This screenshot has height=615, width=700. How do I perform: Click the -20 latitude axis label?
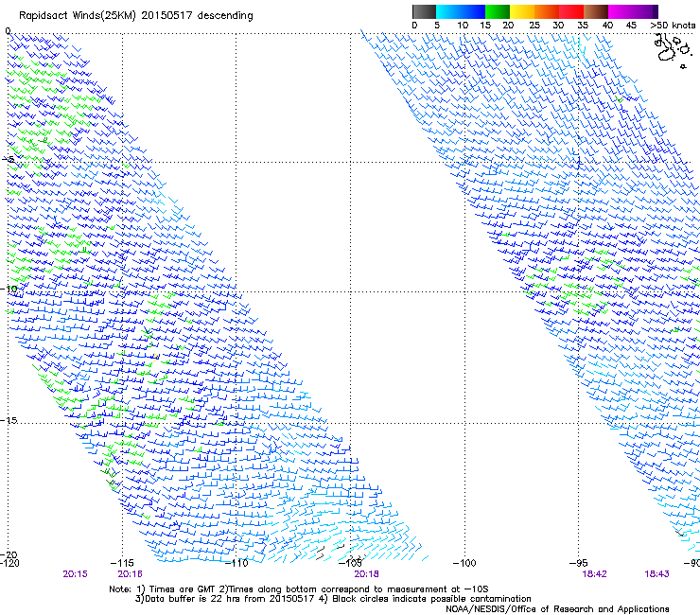point(9,554)
